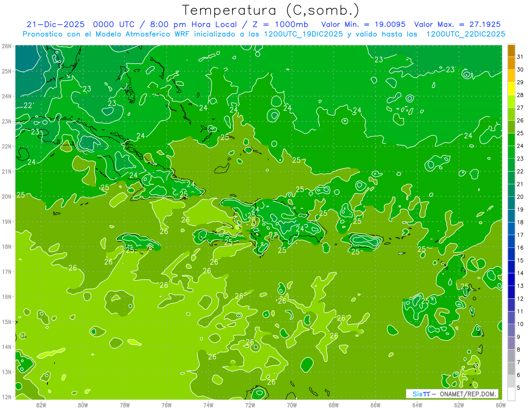Viewport: 532px width, 411px height.
Task: Click the '68W' longitude axis label
Action: click(x=334, y=405)
